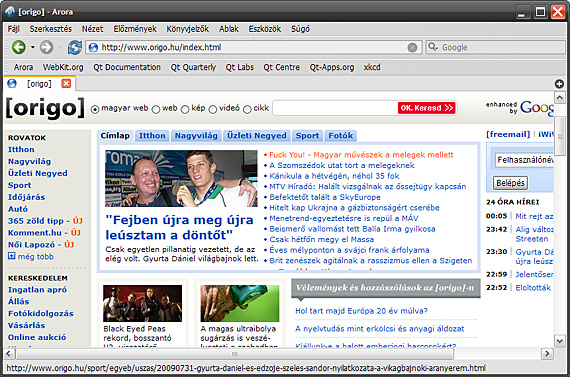
Task: Open the Qt Quarterly bookmark
Action: (193, 67)
